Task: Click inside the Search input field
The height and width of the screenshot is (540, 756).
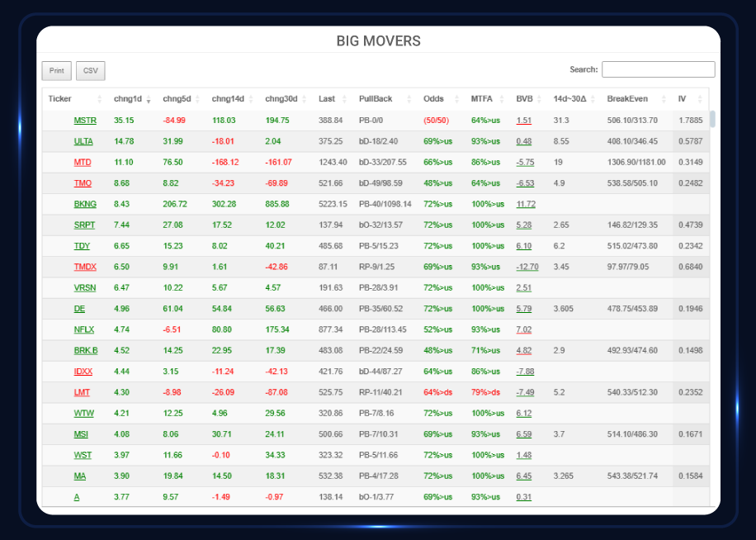Action: pyautogui.click(x=658, y=69)
